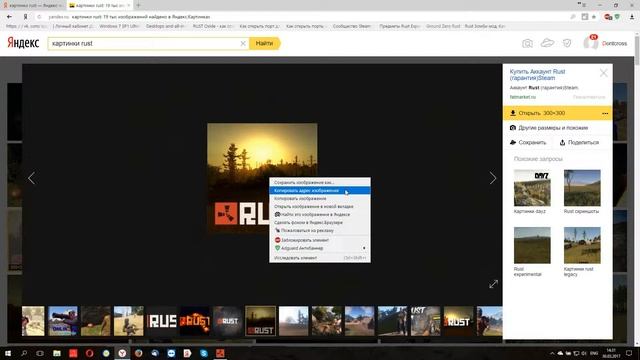This screenshot has height=360, width=640.
Task: Switch to the first browser tab
Action: [33, 5]
